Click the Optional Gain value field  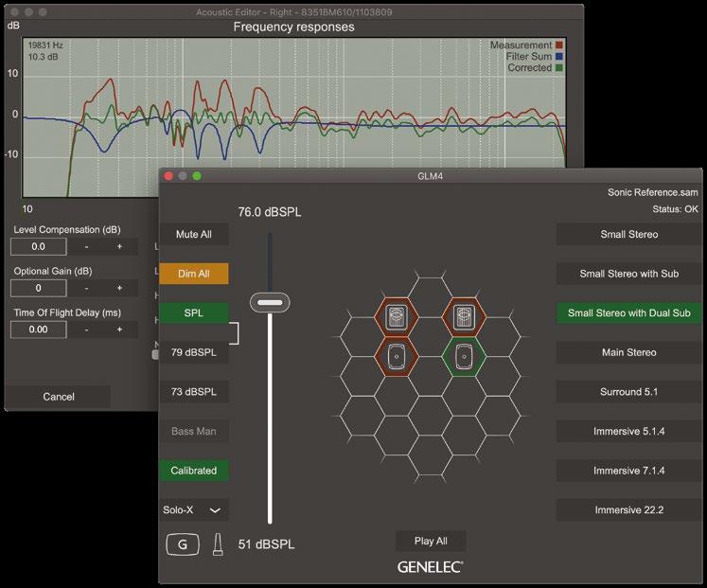point(38,288)
